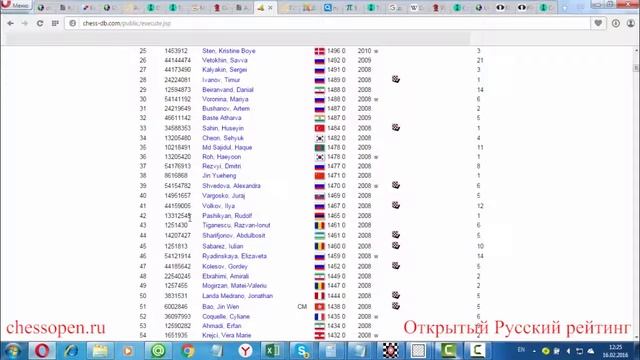640x360 pixels.
Task: Open new tab with plus button
Action: 565,7
